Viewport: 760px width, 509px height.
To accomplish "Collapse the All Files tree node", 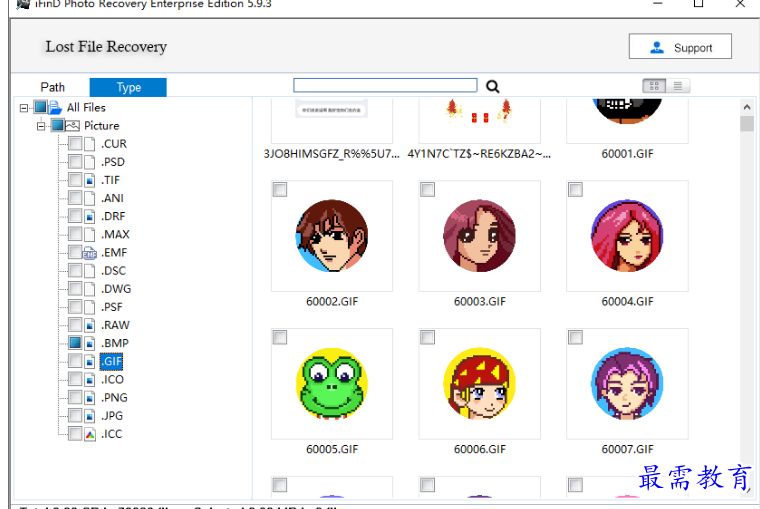I will (x=24, y=108).
